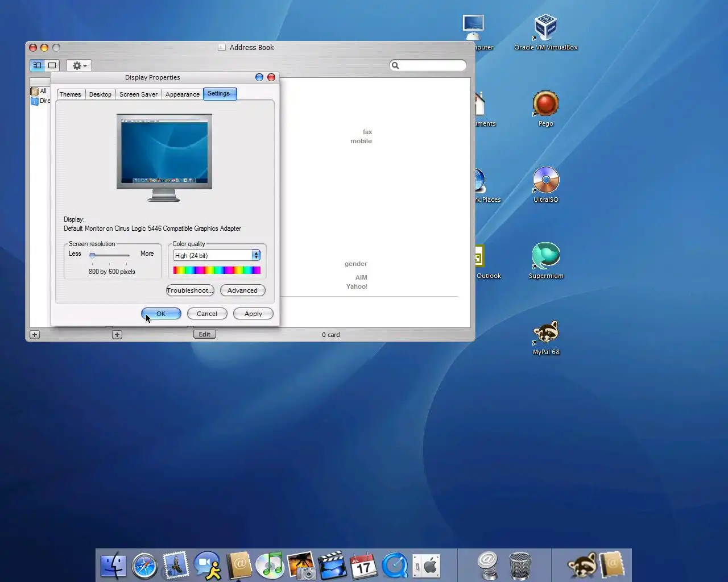Image resolution: width=728 pixels, height=582 pixels.
Task: Switch Address Book to card only view
Action: [x=52, y=65]
